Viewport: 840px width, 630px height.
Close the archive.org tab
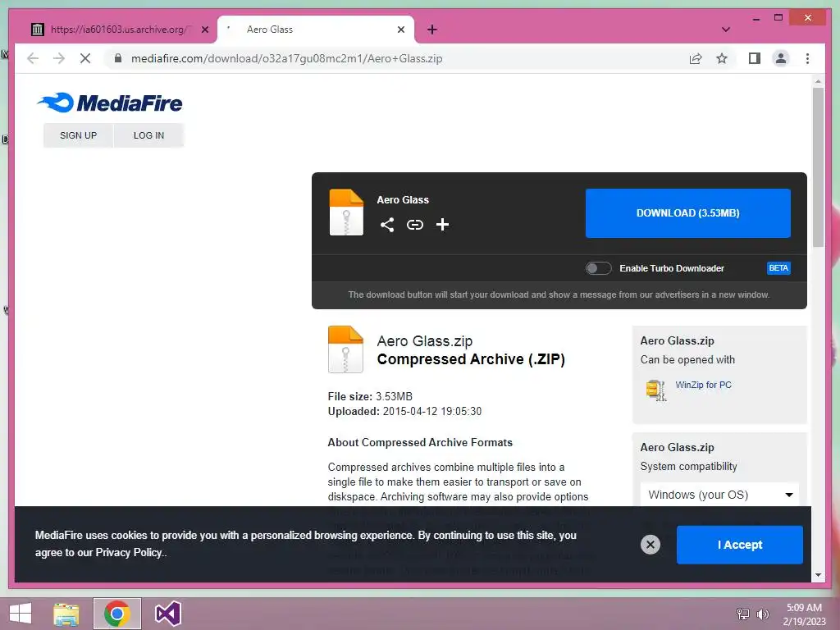point(205,30)
